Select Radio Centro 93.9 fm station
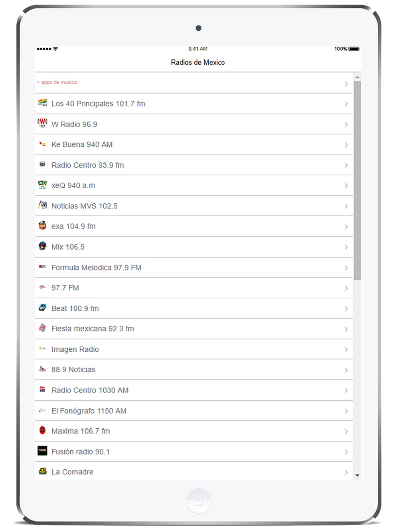399x532 pixels. [x=194, y=165]
